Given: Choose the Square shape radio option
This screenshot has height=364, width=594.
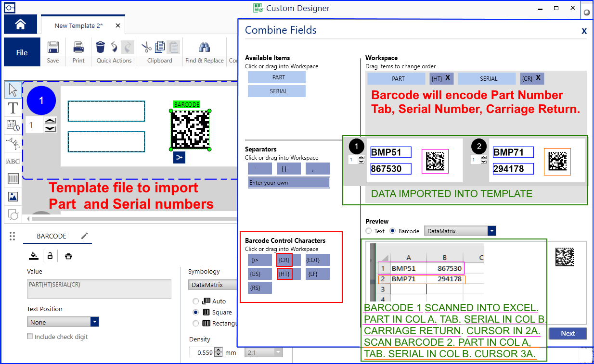Looking at the screenshot, I should coord(195,312).
